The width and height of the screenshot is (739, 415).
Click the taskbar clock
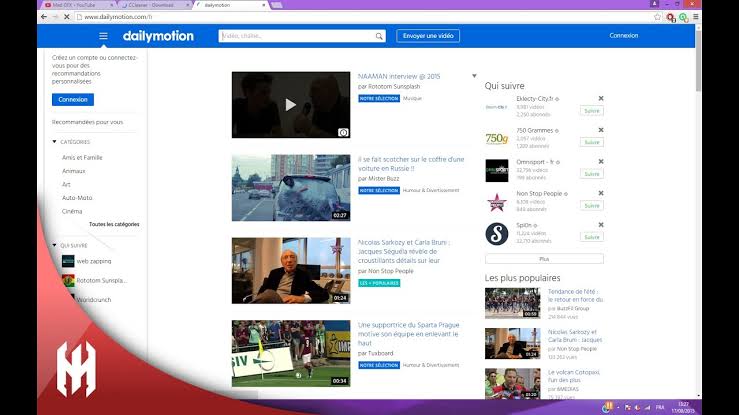[x=683, y=407]
